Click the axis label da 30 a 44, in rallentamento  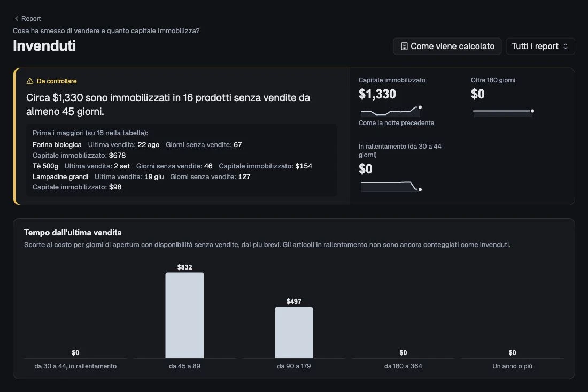point(75,366)
